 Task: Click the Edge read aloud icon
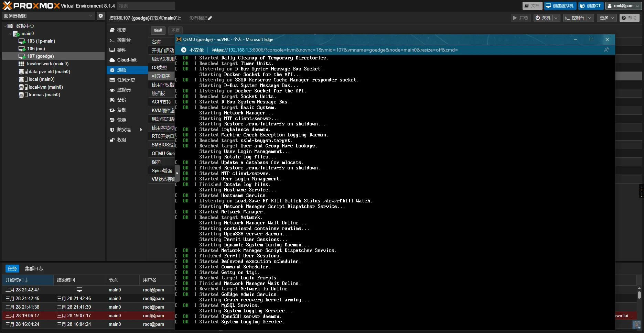pos(607,50)
